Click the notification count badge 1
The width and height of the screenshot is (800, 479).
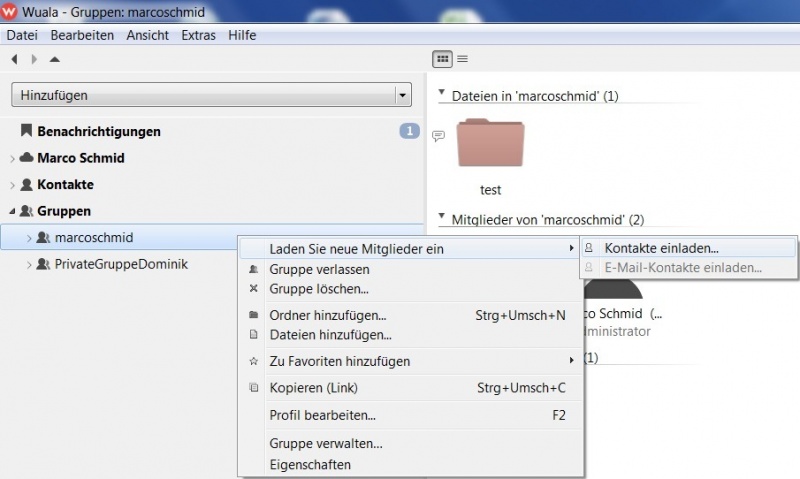pos(409,131)
